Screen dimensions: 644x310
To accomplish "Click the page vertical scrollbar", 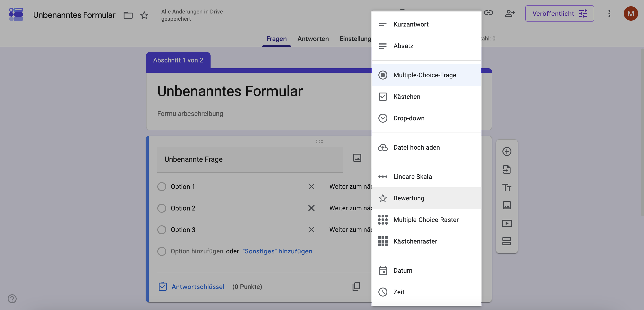I will [642, 132].
